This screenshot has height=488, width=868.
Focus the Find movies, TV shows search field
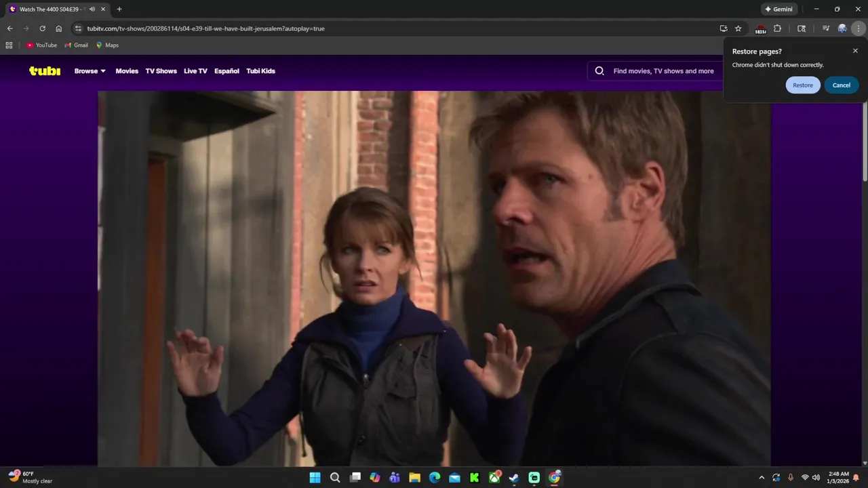tap(663, 70)
